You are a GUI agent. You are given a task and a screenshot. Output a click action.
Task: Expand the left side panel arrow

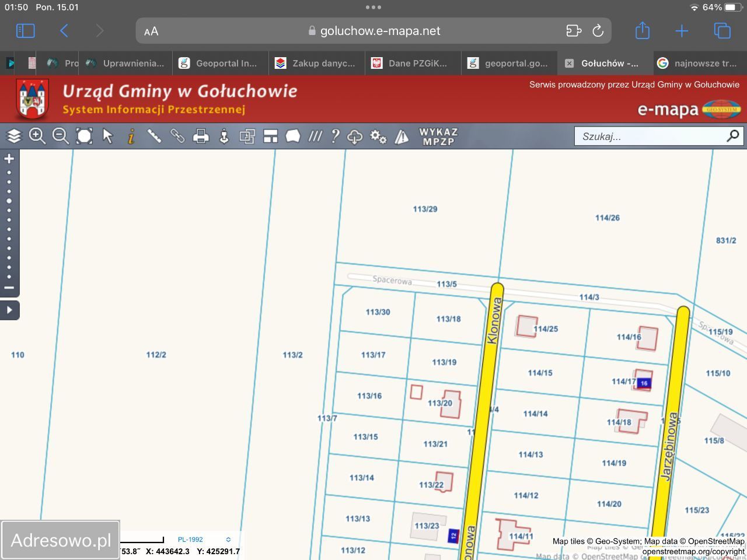pyautogui.click(x=9, y=310)
